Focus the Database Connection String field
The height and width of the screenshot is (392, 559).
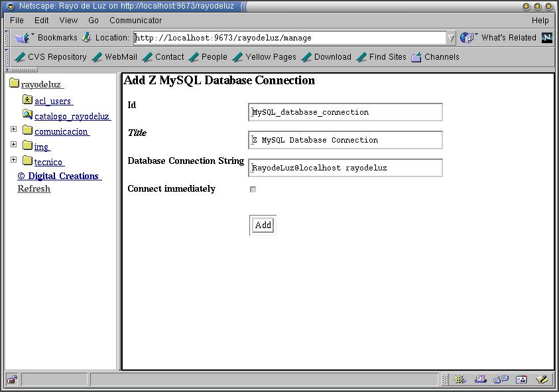coord(345,168)
